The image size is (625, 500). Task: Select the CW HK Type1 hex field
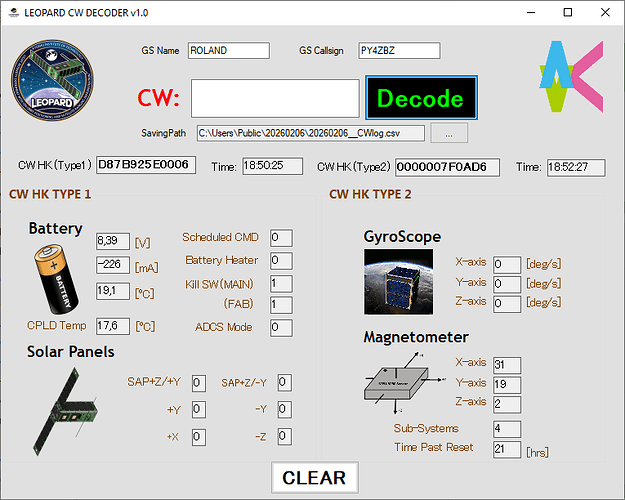pos(146,165)
